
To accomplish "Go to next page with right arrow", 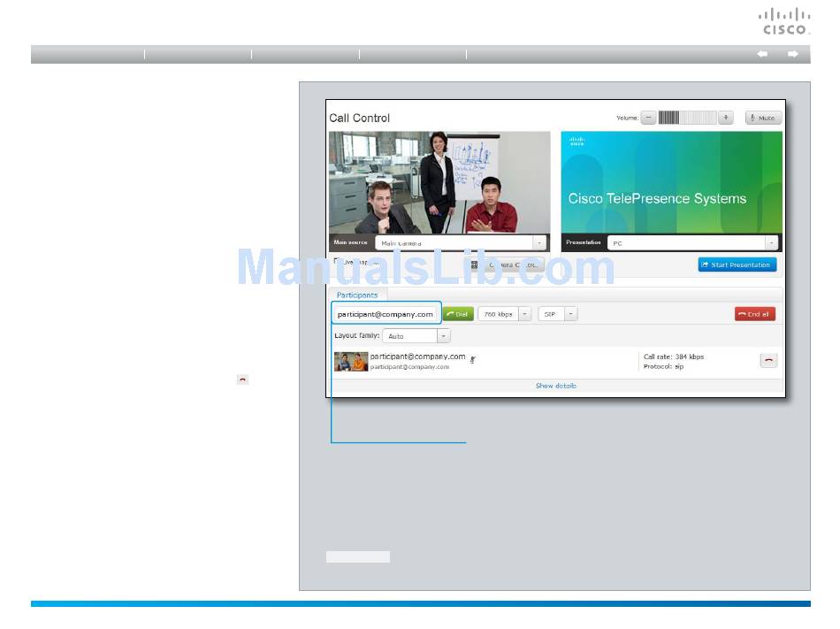I will coord(793,54).
